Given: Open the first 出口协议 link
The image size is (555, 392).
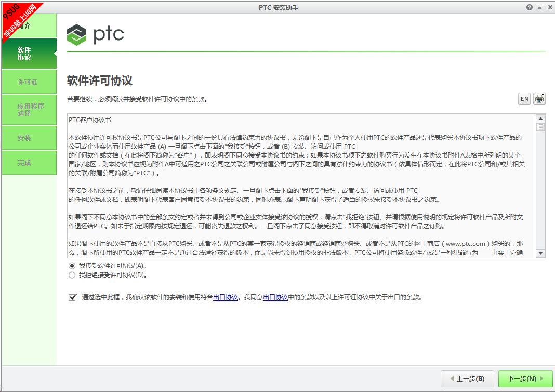Looking at the screenshot, I should tap(226, 297).
